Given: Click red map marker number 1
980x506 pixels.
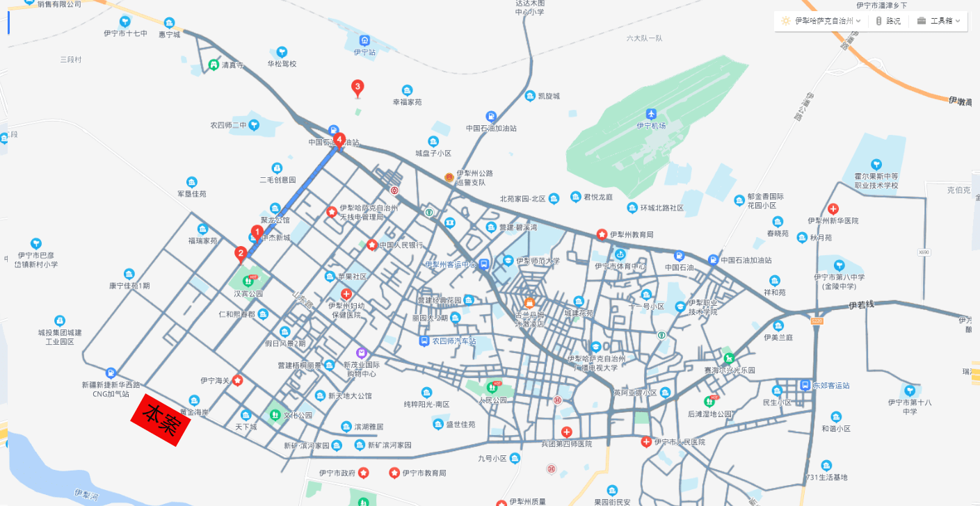Looking at the screenshot, I should pyautogui.click(x=257, y=233).
